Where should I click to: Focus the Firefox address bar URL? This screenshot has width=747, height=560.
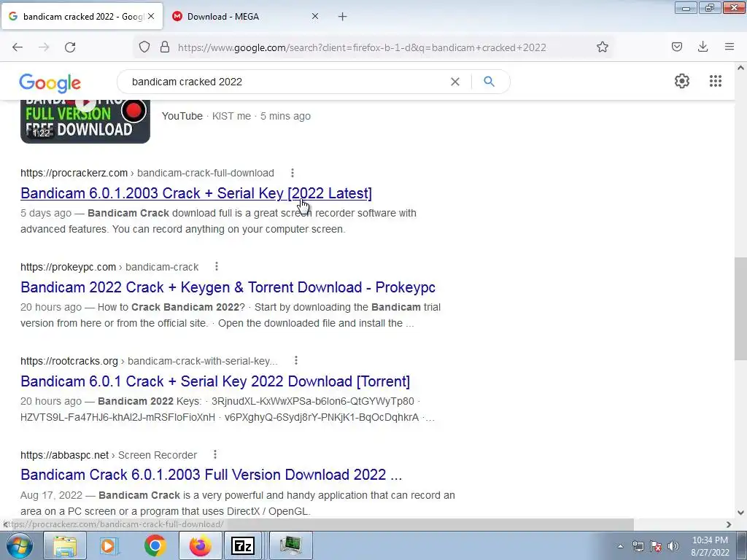(362, 47)
